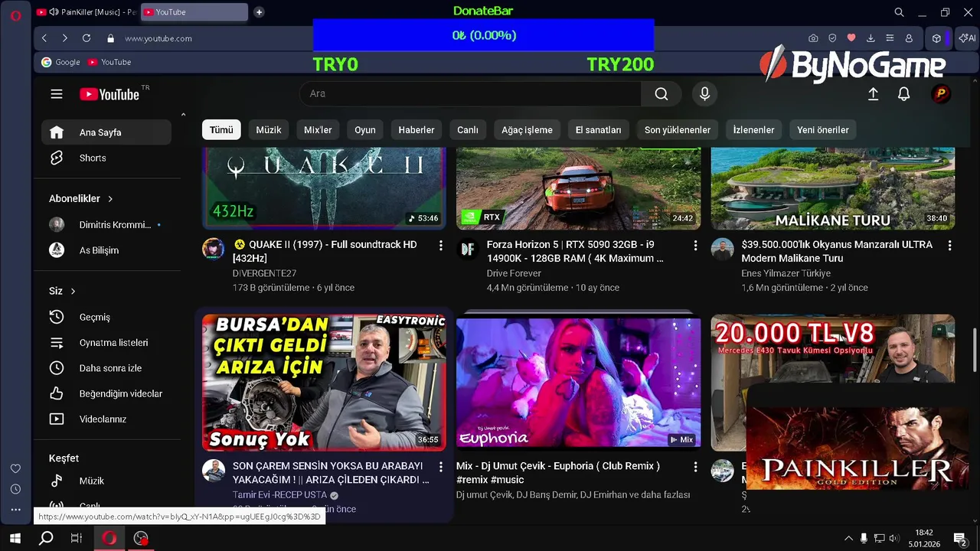Expand the Abonelikler section chevron
980x551 pixels.
point(110,199)
